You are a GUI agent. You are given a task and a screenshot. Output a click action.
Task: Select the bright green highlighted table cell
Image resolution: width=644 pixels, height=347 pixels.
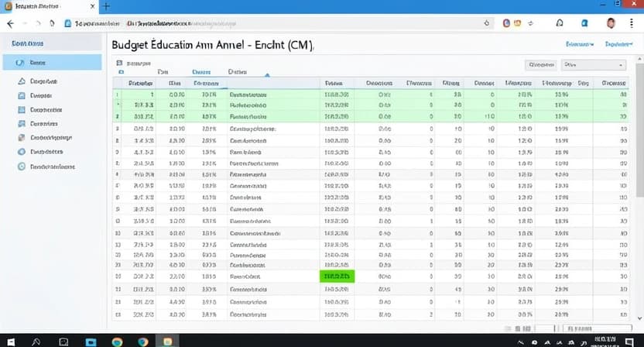[337, 277]
